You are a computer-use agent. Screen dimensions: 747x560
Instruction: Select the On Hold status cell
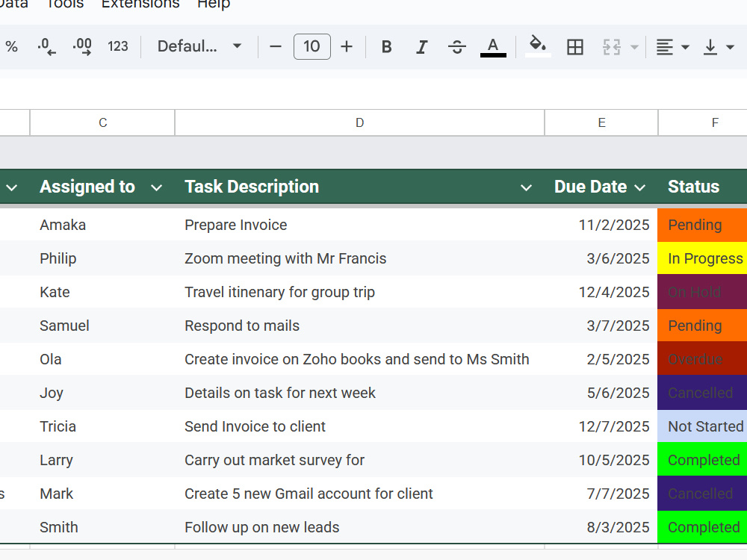pos(702,292)
